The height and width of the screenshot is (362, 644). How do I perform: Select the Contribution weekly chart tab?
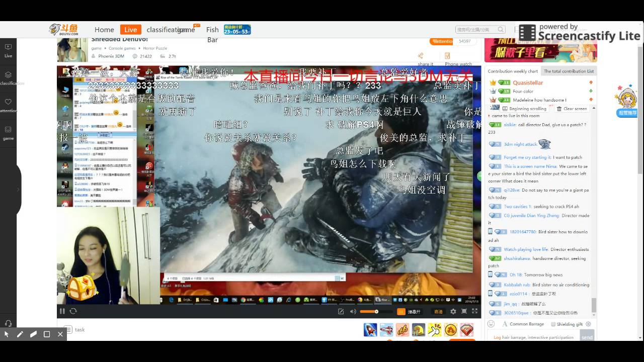(x=512, y=71)
